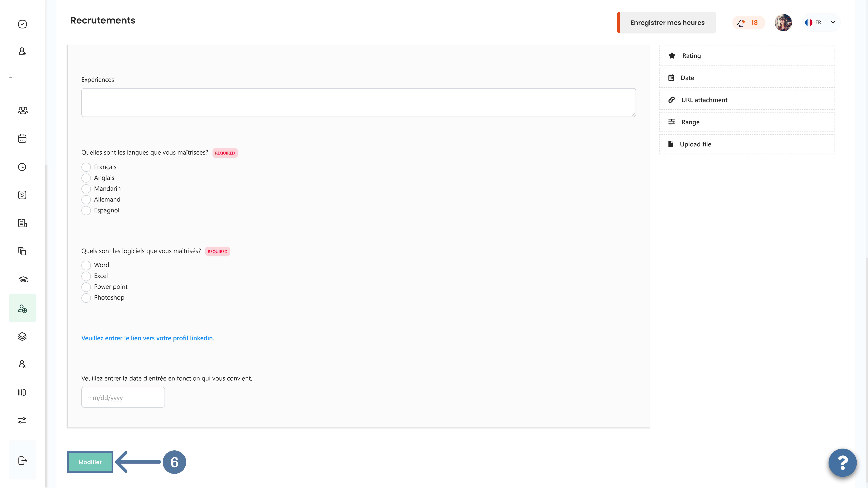This screenshot has width=868, height=488.
Task: Open the dollar expenses sidebar icon
Action: 22,195
